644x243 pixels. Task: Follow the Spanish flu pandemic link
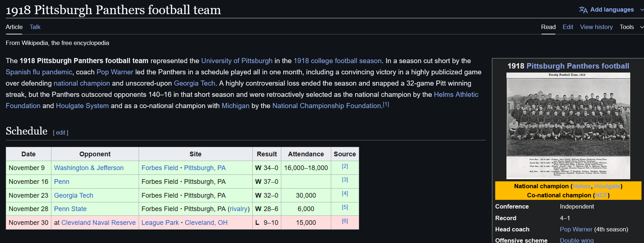(x=39, y=72)
